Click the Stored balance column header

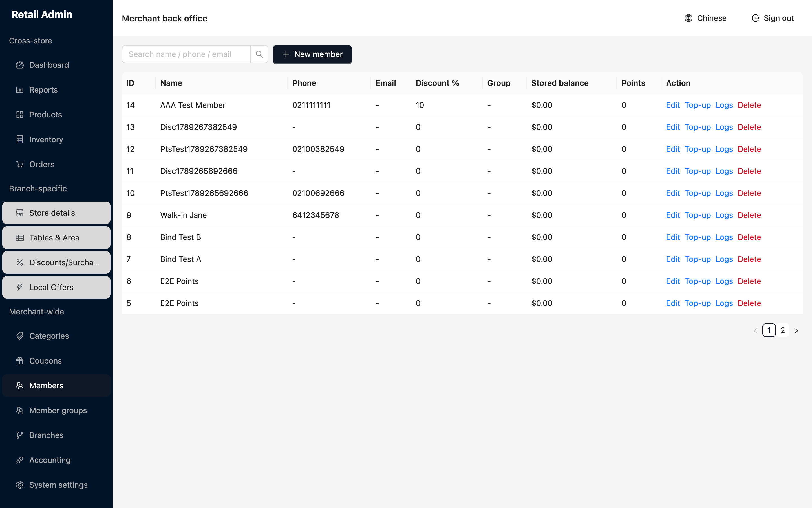(560, 83)
